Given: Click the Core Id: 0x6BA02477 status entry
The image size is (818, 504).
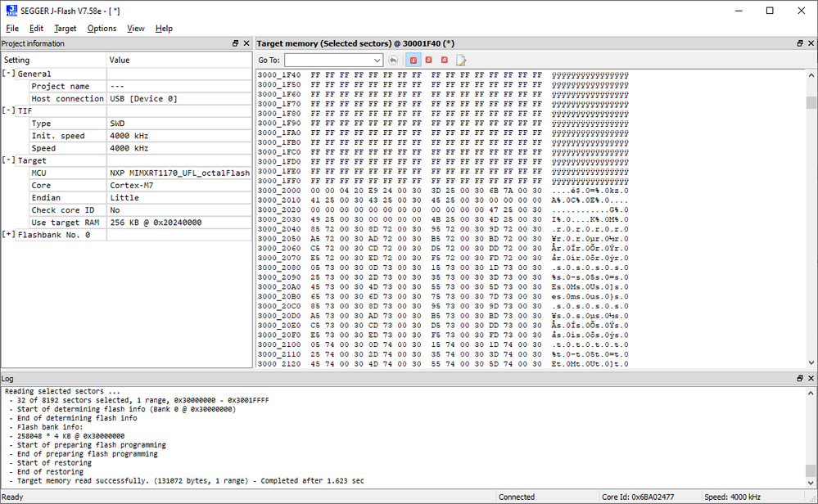Looking at the screenshot, I should tap(638, 497).
